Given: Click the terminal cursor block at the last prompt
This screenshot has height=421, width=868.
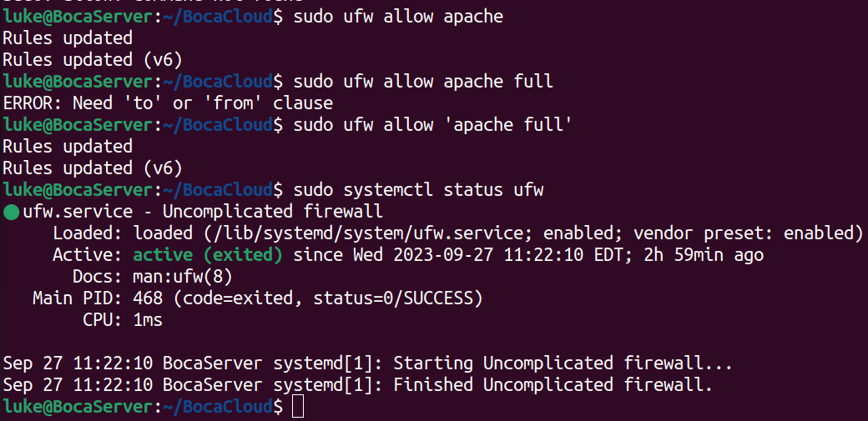Looking at the screenshot, I should click(299, 407).
